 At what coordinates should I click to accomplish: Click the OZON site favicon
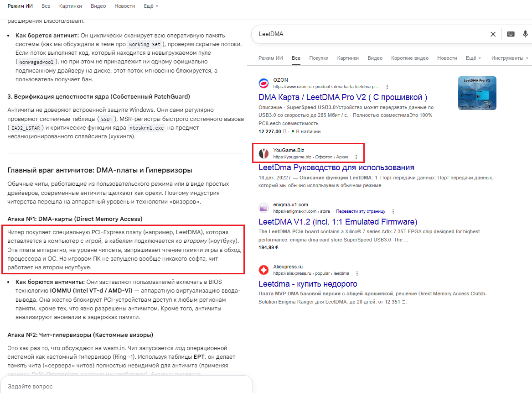tap(263, 83)
